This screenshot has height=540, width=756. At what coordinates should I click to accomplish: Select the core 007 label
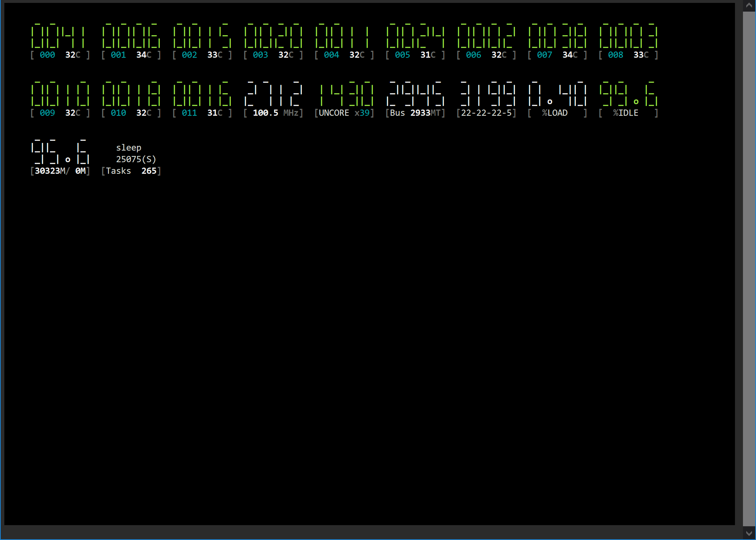pos(545,55)
